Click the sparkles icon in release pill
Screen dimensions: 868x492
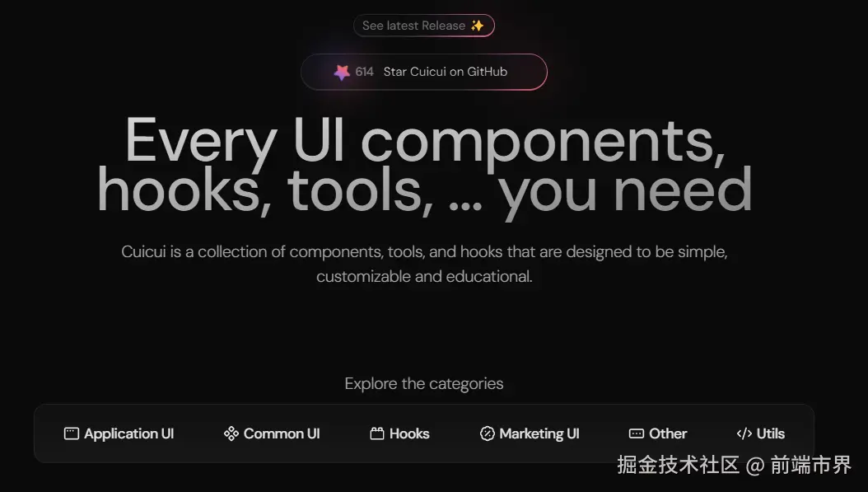(477, 26)
